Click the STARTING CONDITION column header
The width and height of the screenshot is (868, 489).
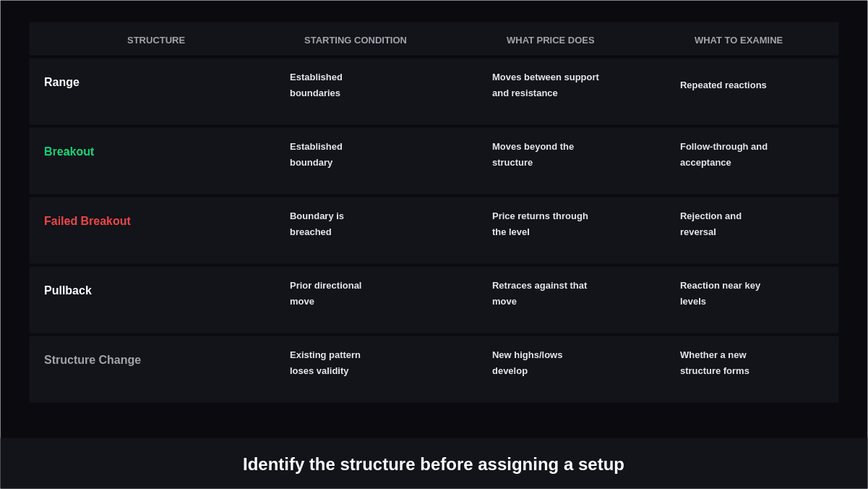[x=356, y=41]
